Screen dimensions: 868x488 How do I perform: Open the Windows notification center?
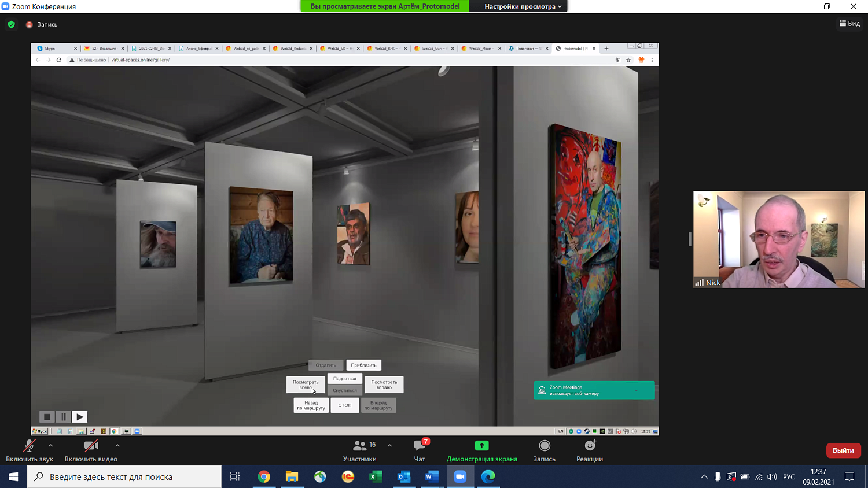pos(849,477)
